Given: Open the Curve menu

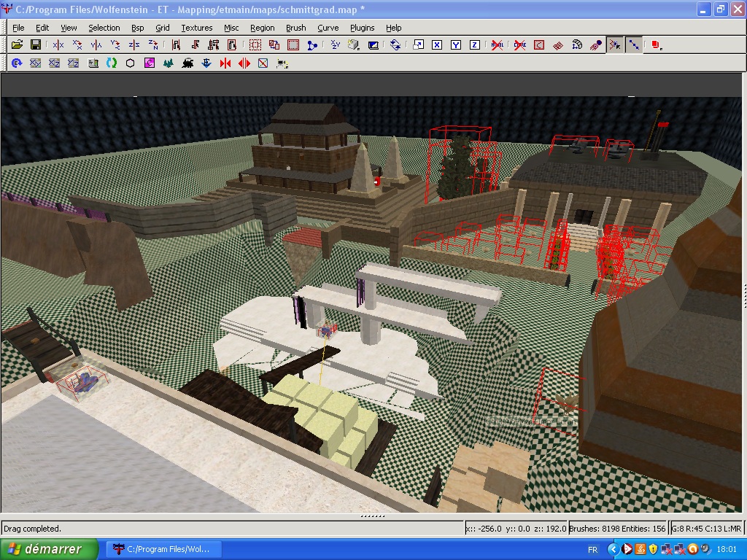Looking at the screenshot, I should coord(328,28).
